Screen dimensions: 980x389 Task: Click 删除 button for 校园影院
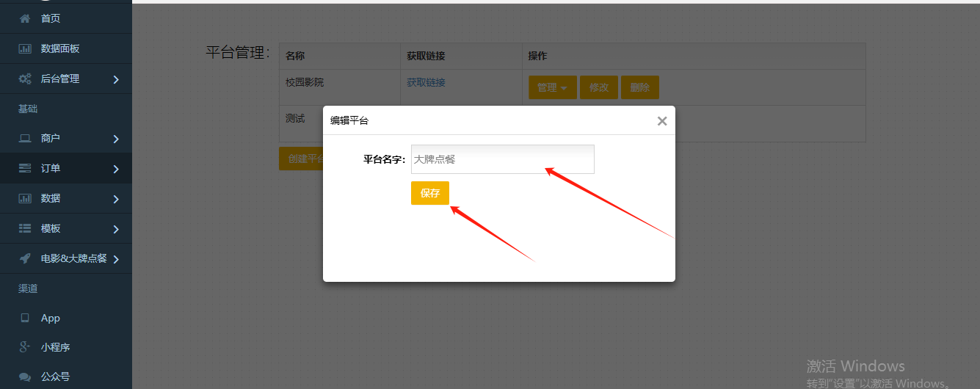tap(640, 87)
